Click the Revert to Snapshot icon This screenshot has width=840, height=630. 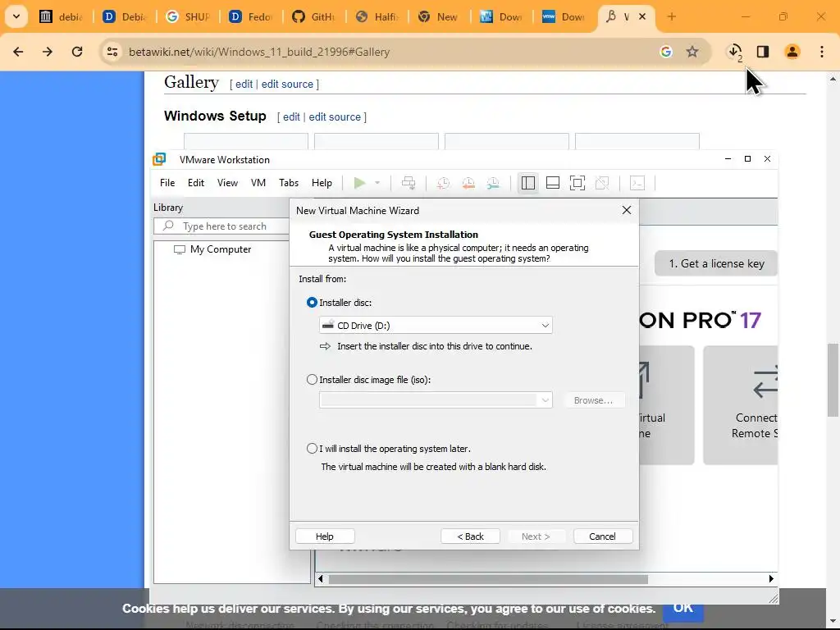468,183
